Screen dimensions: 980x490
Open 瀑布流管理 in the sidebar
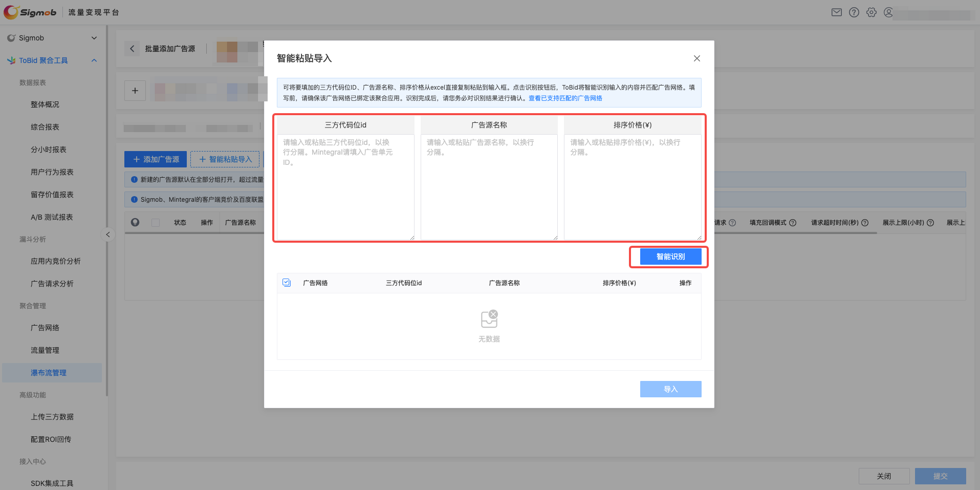[49, 373]
